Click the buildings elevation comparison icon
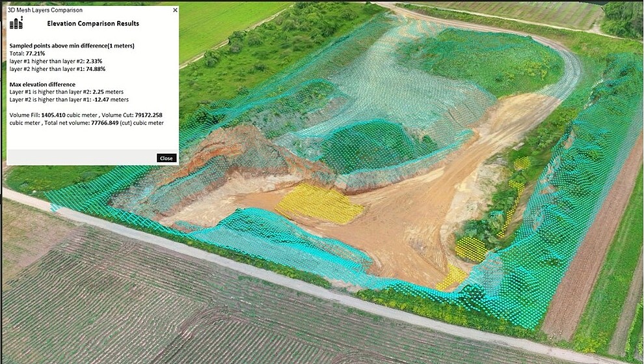Image resolution: width=644 pixels, height=364 pixels. point(16,23)
